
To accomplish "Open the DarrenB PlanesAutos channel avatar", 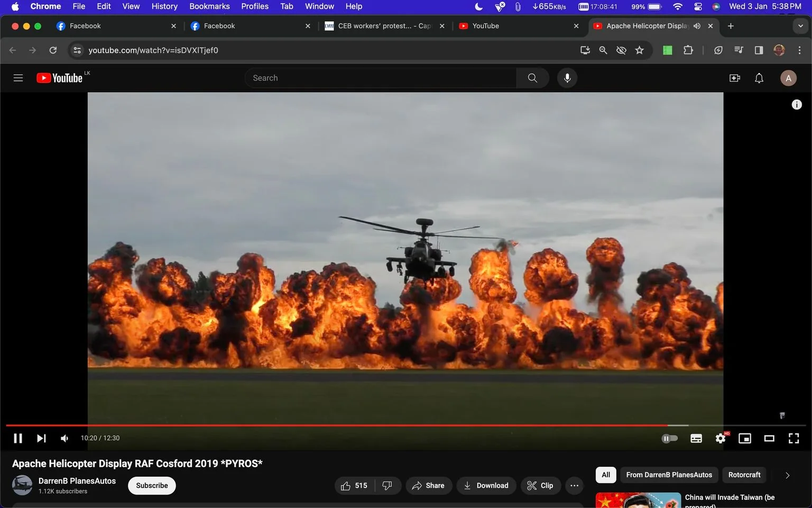I will (22, 485).
